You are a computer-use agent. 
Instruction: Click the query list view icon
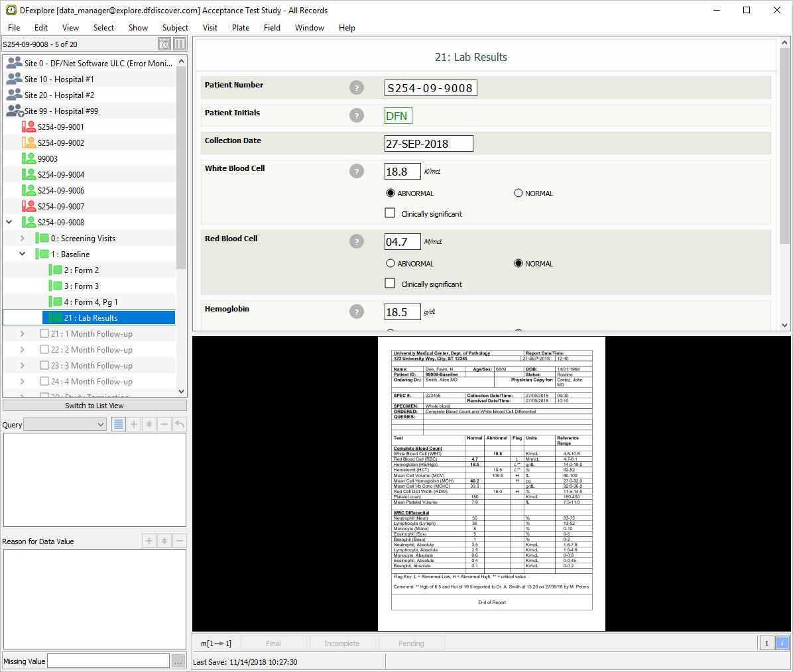[x=119, y=424]
